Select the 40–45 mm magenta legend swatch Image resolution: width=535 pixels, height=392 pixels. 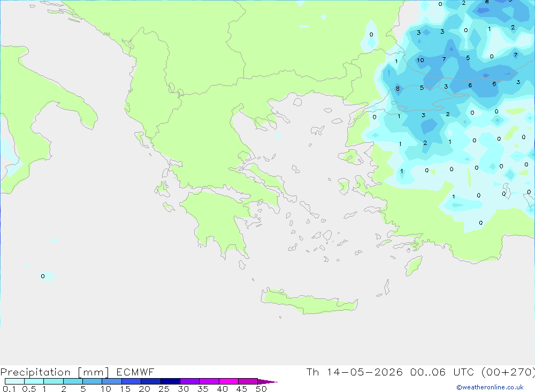(x=228, y=381)
